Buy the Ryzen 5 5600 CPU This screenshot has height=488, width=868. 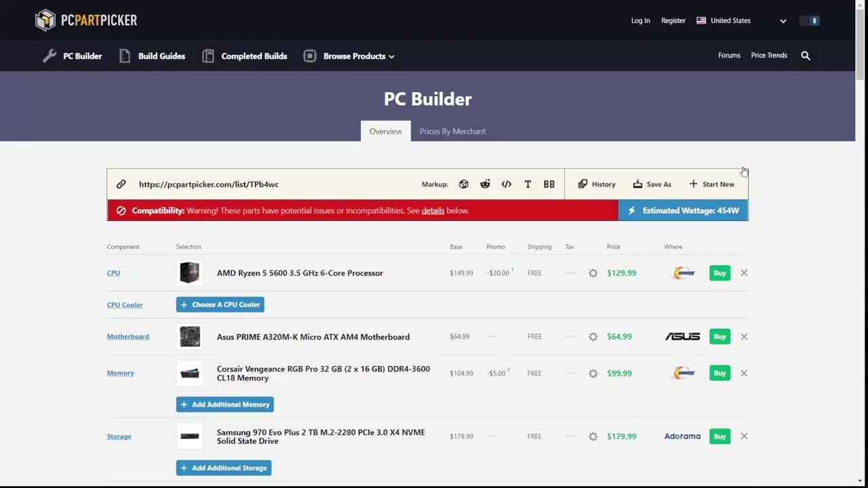(719, 273)
